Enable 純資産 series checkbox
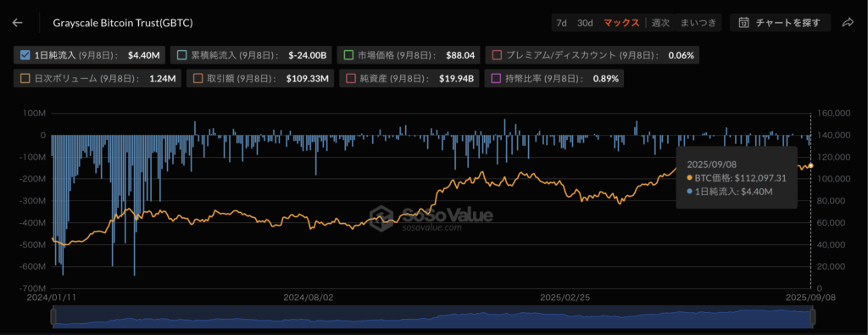 350,79
